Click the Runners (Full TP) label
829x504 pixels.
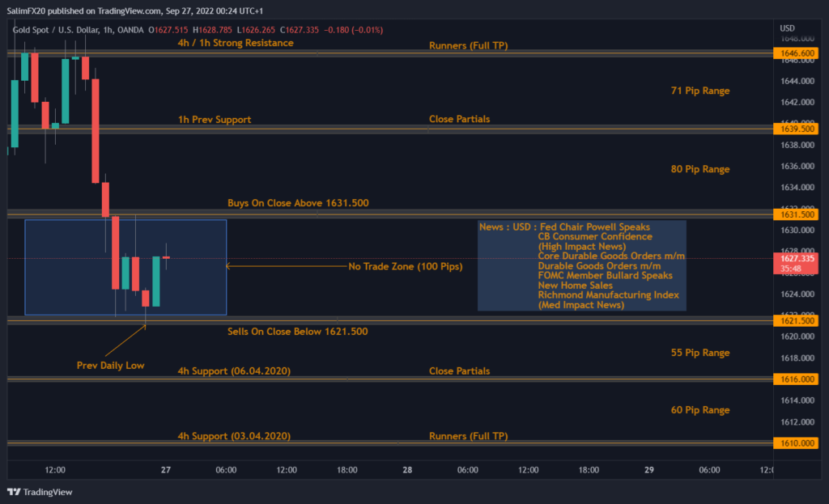click(x=468, y=45)
